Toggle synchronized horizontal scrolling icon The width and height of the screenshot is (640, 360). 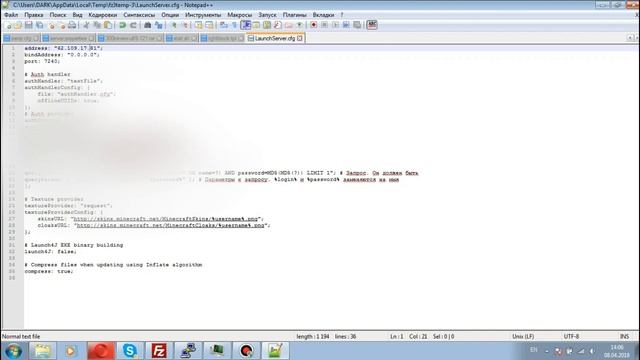(x=209, y=25)
